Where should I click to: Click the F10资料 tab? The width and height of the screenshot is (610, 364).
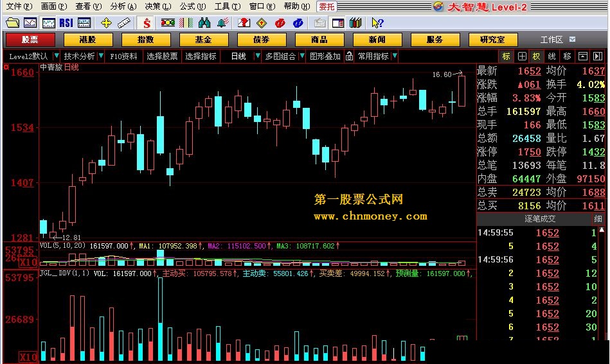(x=123, y=56)
